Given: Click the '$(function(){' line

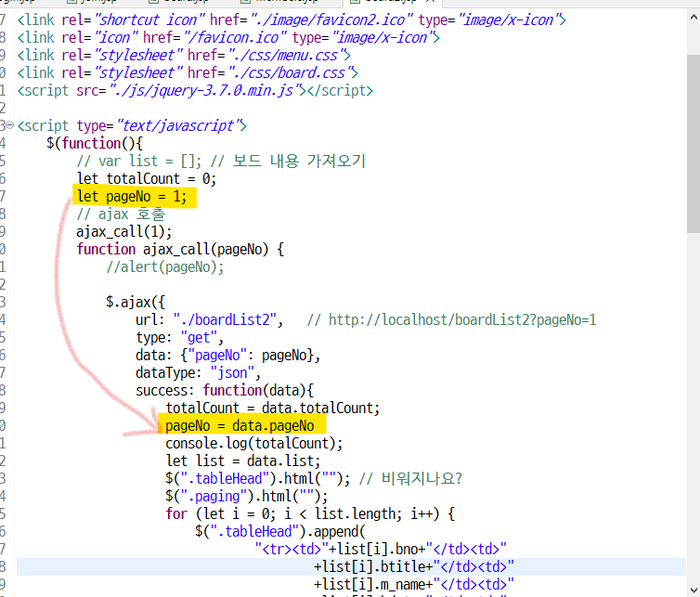Looking at the screenshot, I should coord(95,143).
